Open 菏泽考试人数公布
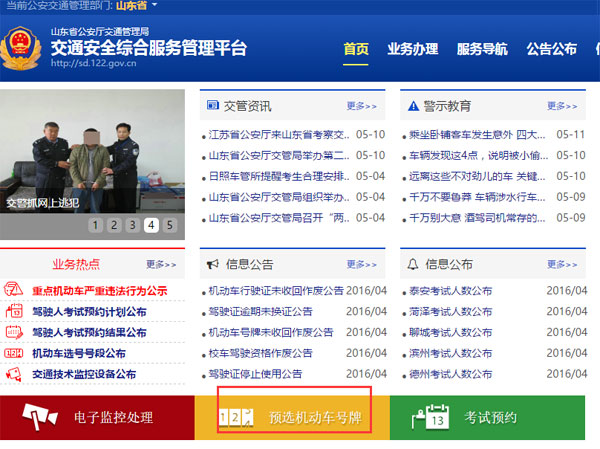The image size is (600, 449). tap(451, 312)
